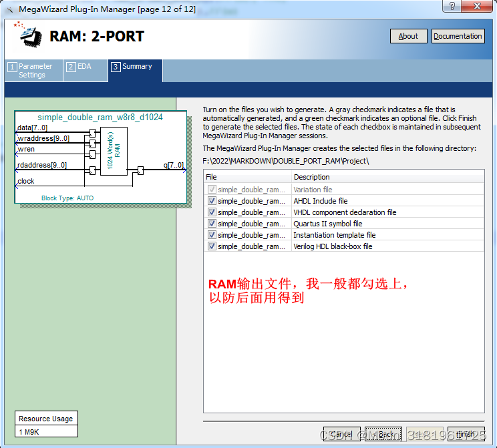This screenshot has height=448, width=497.
Task: Select the Summary tab
Action: pos(135,70)
